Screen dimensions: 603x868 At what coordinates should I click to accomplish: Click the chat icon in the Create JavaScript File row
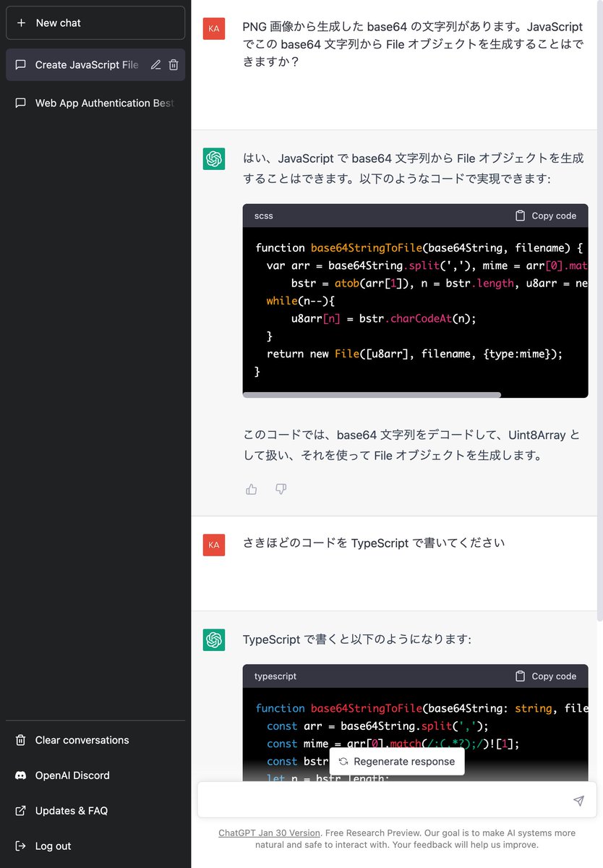click(21, 64)
